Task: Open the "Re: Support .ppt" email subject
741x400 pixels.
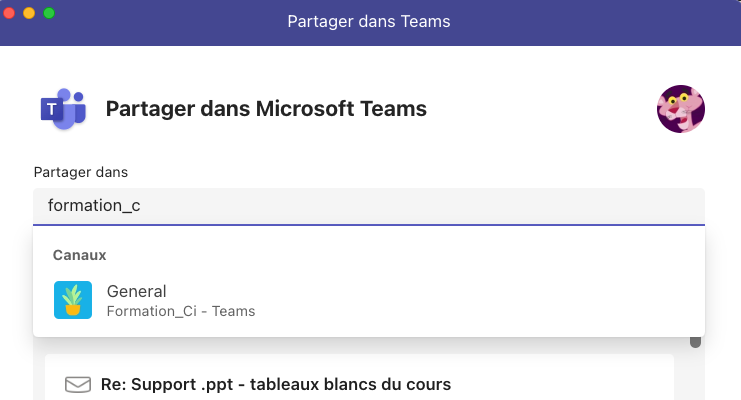Action: pos(276,384)
